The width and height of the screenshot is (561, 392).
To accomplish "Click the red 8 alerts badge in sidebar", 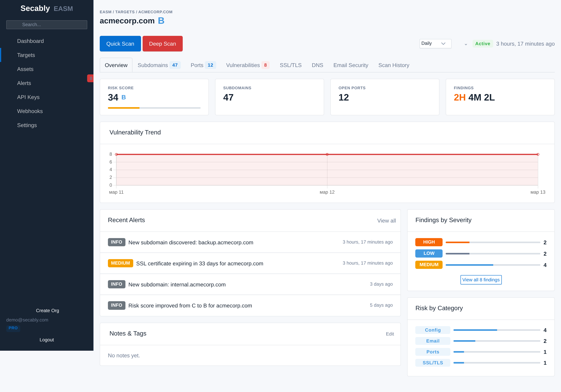I will [x=91, y=79].
